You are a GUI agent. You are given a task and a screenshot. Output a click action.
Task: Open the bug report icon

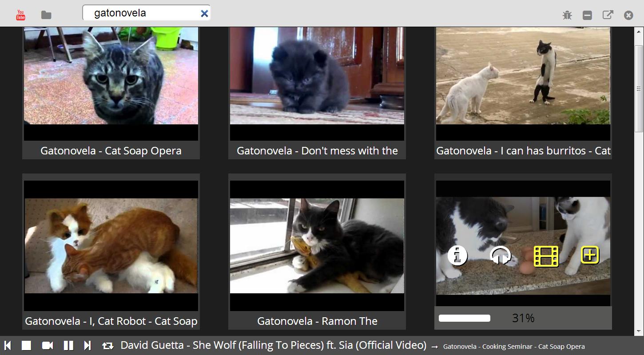(567, 15)
